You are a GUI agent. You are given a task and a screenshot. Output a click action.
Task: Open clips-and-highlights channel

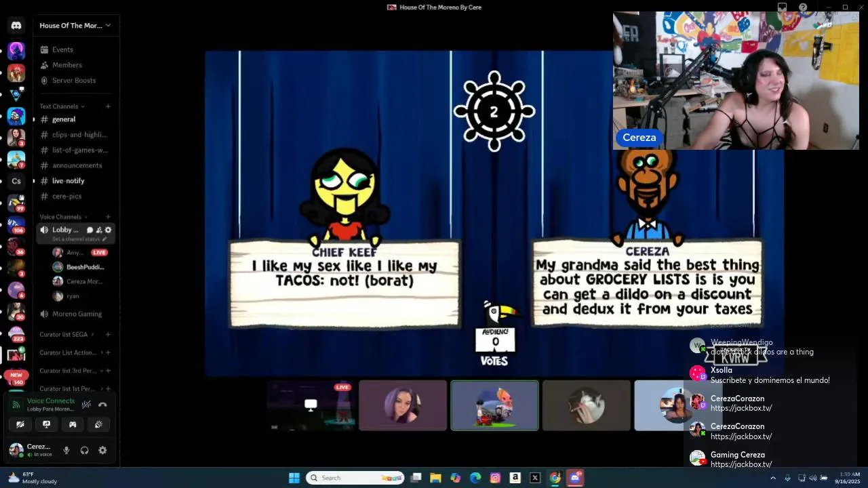pyautogui.click(x=75, y=134)
